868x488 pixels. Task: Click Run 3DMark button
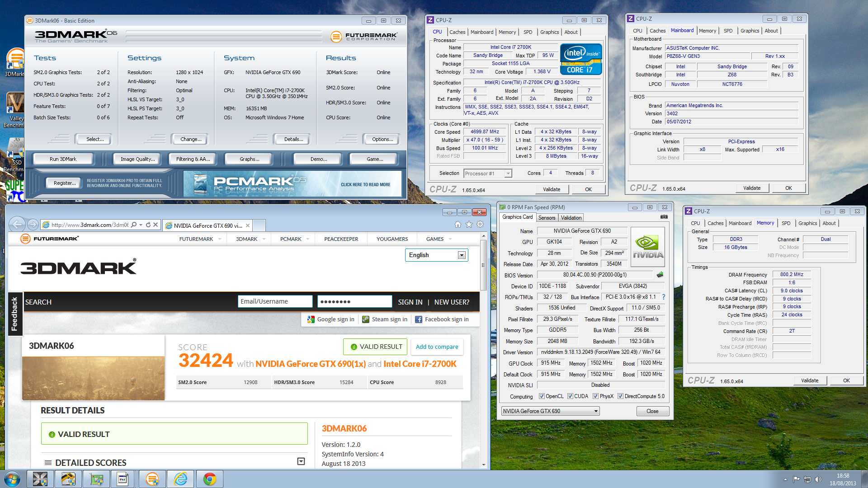point(63,159)
